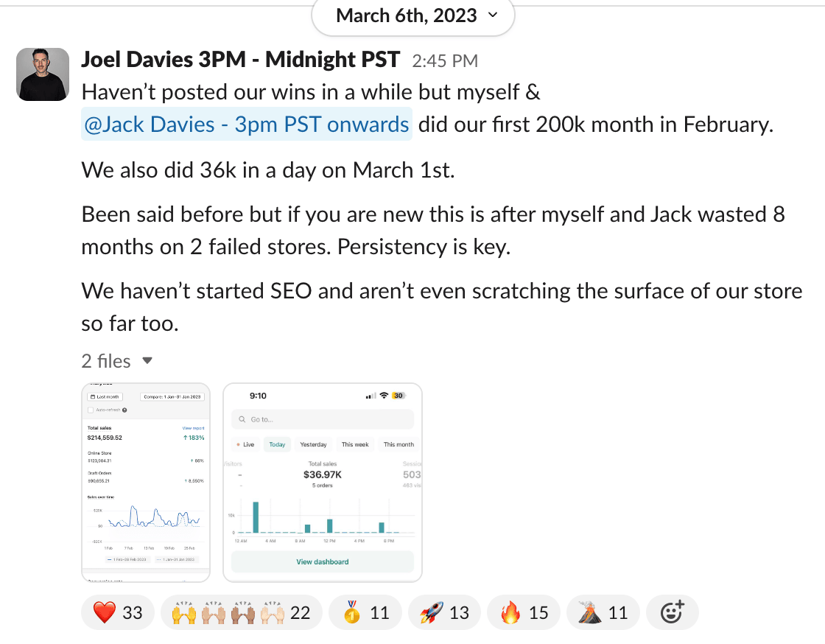The image size is (825, 644).
Task: Click the 2:45 PM message timestamp
Action: click(x=444, y=60)
